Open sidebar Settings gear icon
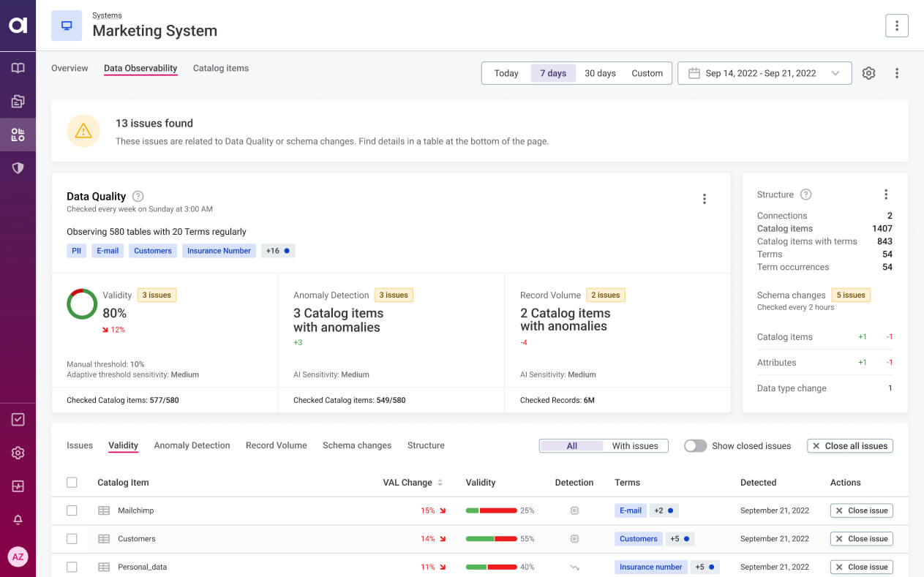 coord(18,453)
